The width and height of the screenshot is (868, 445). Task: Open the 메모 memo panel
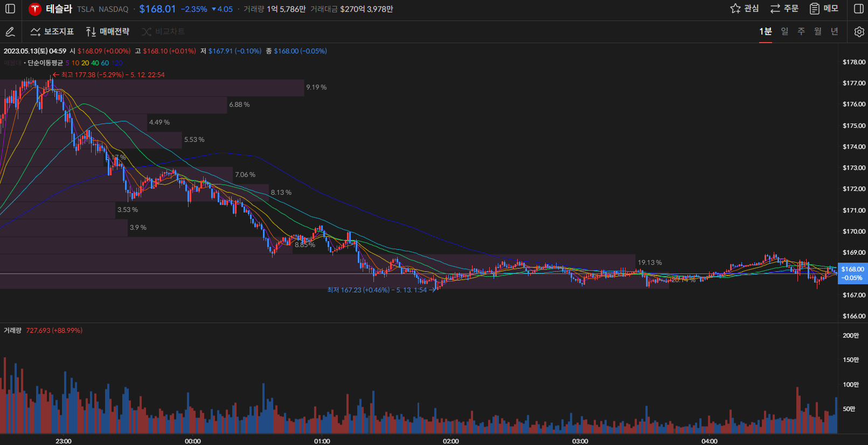pyautogui.click(x=824, y=9)
